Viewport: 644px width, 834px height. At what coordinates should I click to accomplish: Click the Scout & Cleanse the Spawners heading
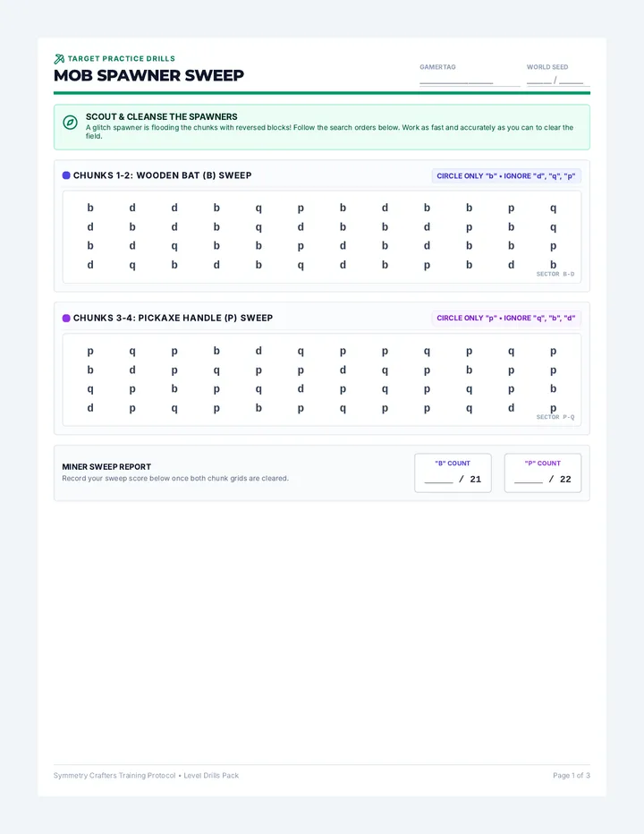click(x=162, y=116)
